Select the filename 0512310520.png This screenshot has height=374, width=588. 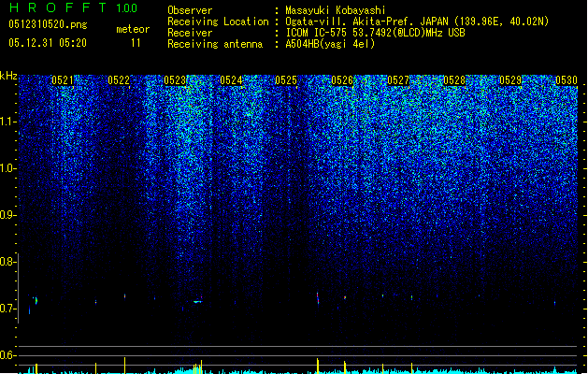point(48,24)
